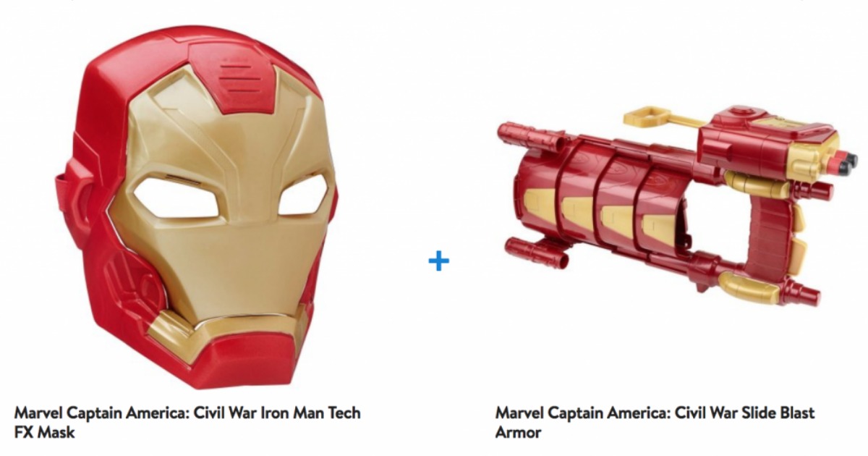The height and width of the screenshot is (456, 868).
Task: Open the Civil War Slide Blast Armor title link
Action: tap(655, 423)
